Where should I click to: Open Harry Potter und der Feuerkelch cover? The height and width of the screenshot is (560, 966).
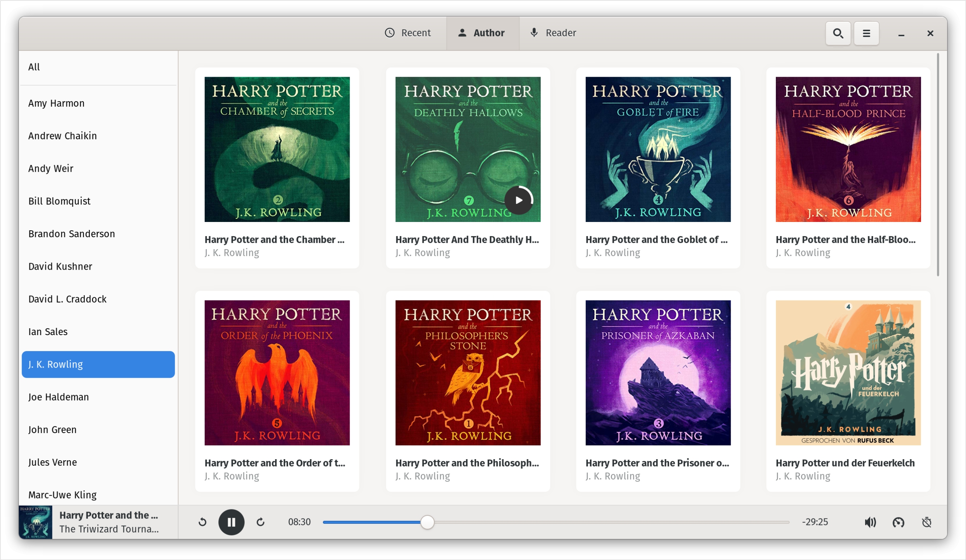[x=848, y=373]
